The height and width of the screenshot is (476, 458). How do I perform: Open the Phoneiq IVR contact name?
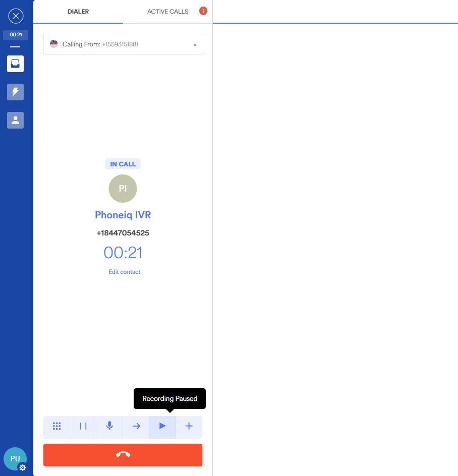123,215
